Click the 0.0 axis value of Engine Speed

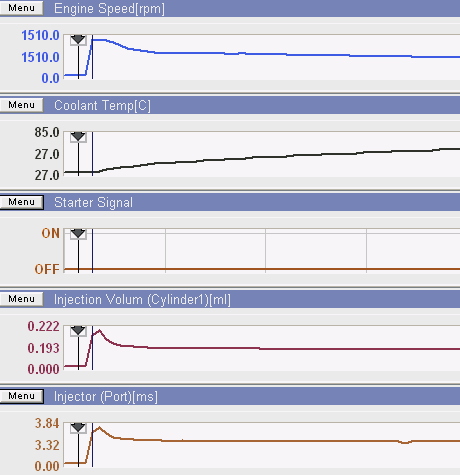pos(50,78)
